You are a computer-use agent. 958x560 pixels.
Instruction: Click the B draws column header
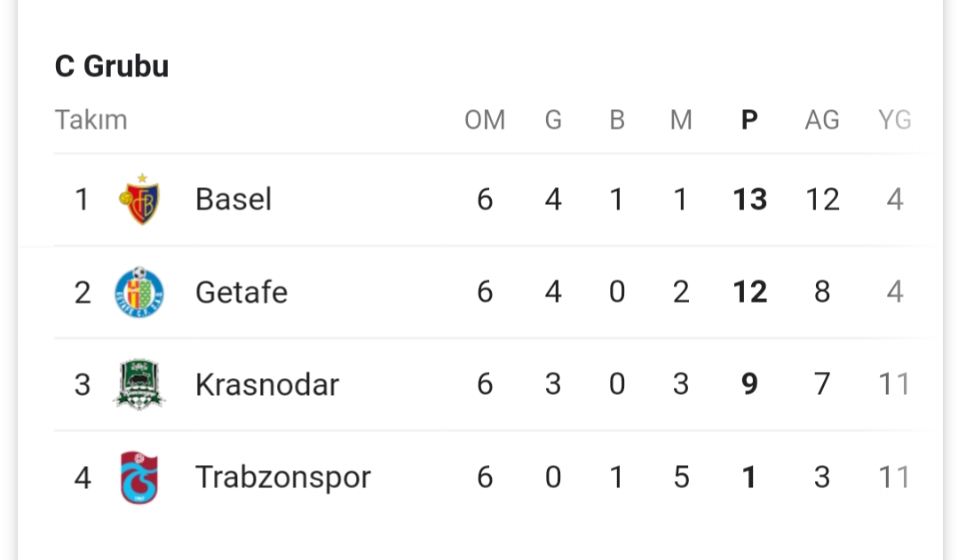617,120
